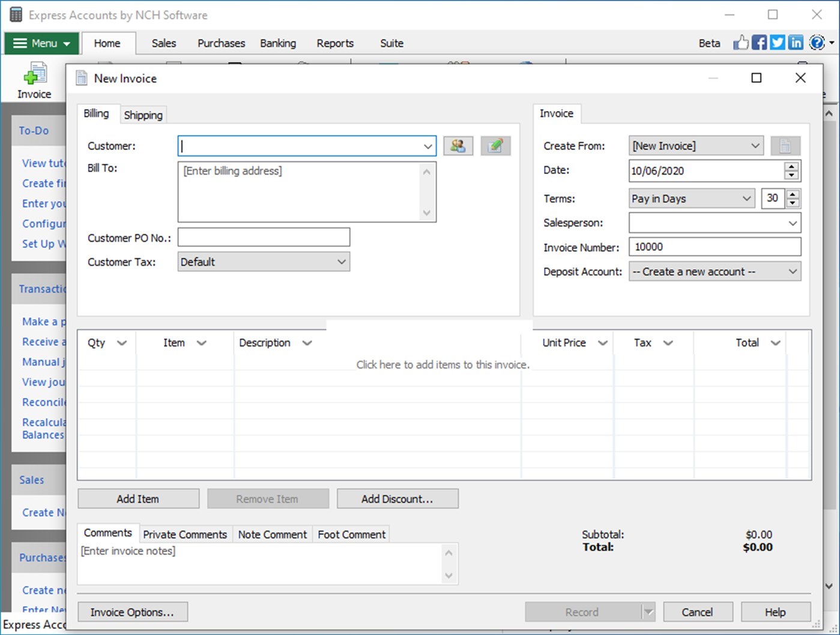Click the copy-from-invoice icon beside Create From
The image size is (840, 635).
785,145
